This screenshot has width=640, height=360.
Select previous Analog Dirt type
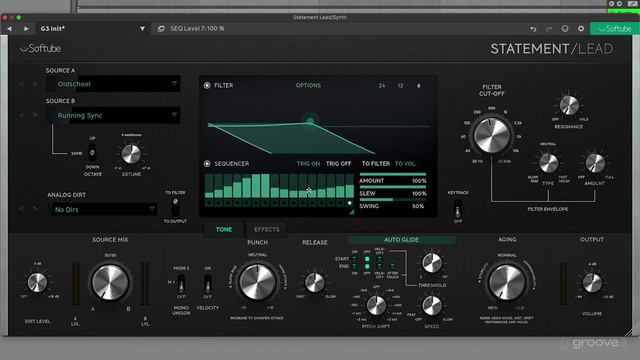pyautogui.click(x=22, y=209)
